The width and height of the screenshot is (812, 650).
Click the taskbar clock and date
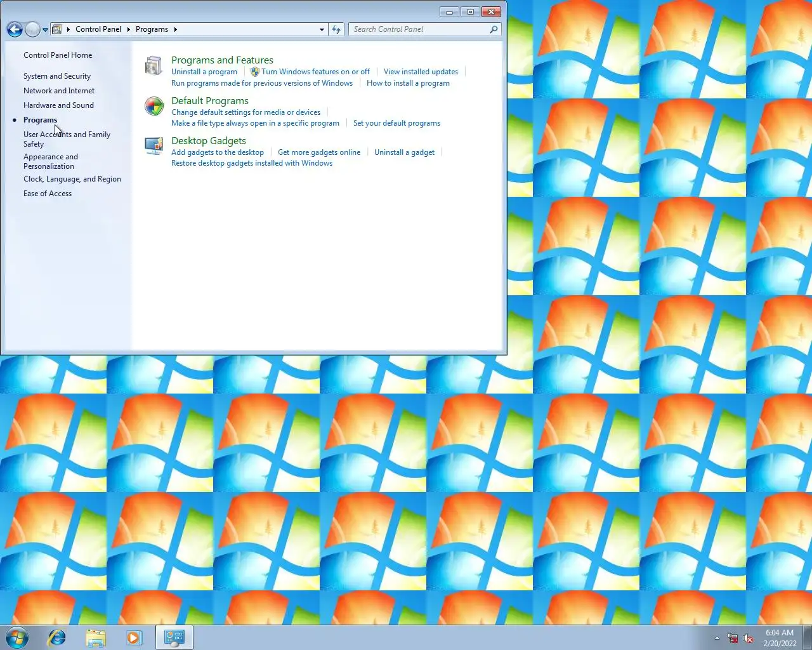(x=780, y=638)
